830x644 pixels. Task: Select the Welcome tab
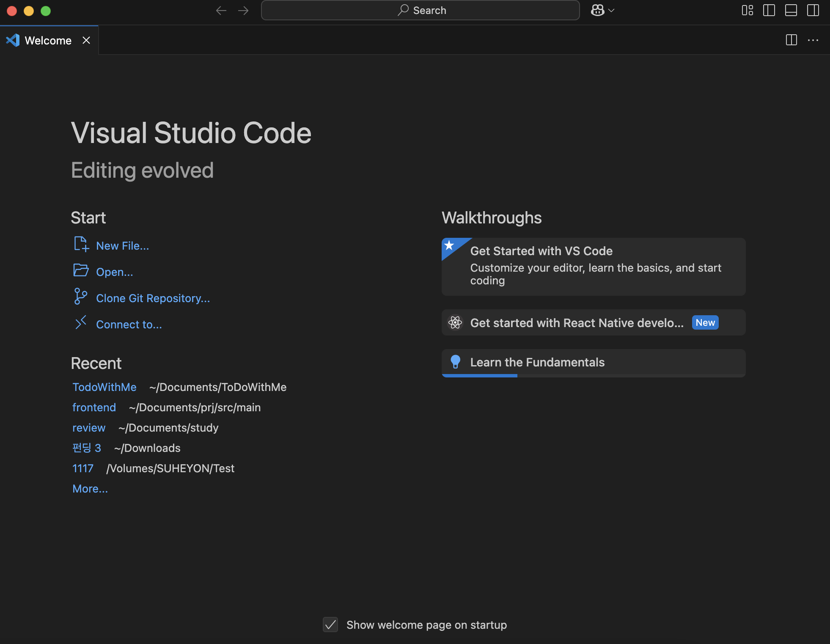[x=48, y=41]
